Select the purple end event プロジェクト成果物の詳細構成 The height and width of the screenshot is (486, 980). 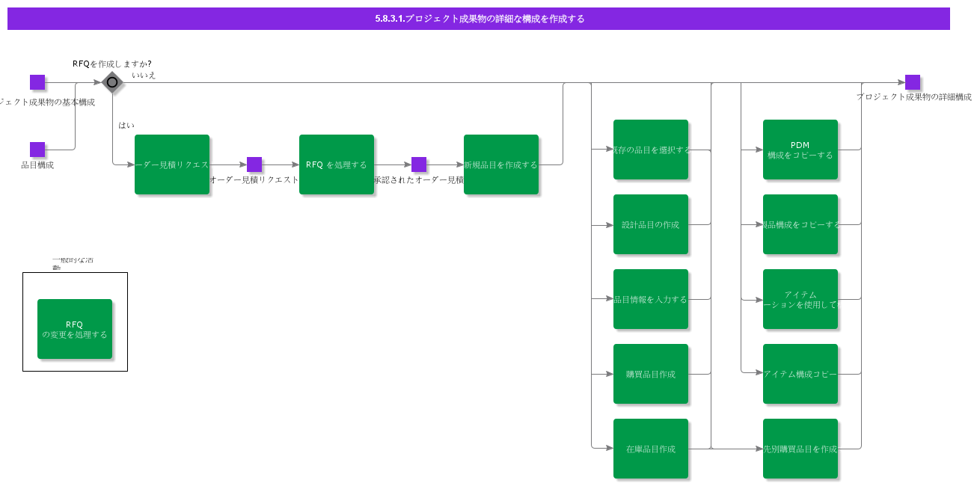[x=913, y=82]
